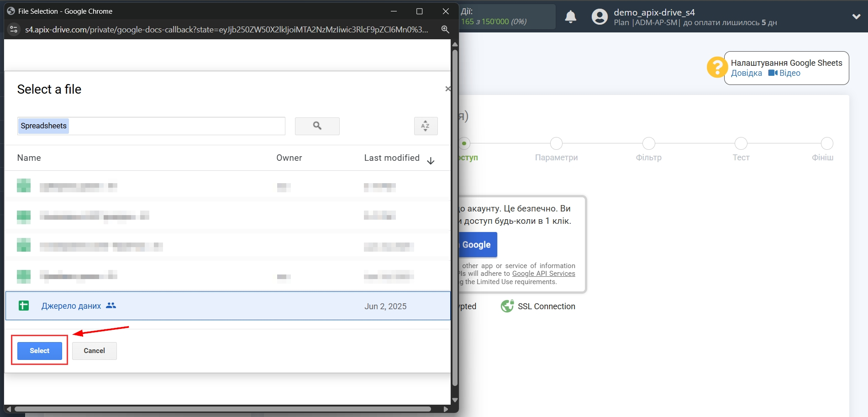The height and width of the screenshot is (417, 868).
Task: Click the Дії actions counter panel
Action: click(507, 16)
